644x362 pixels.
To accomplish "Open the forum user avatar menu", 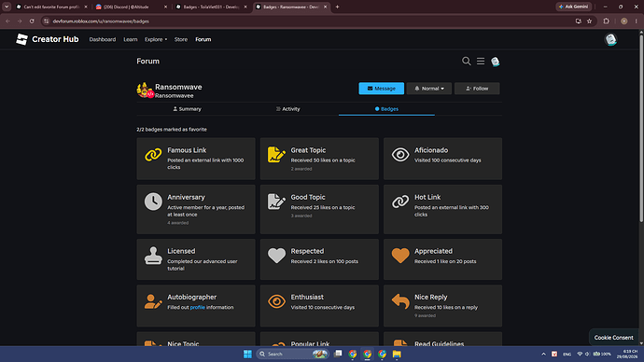I will pos(496,62).
